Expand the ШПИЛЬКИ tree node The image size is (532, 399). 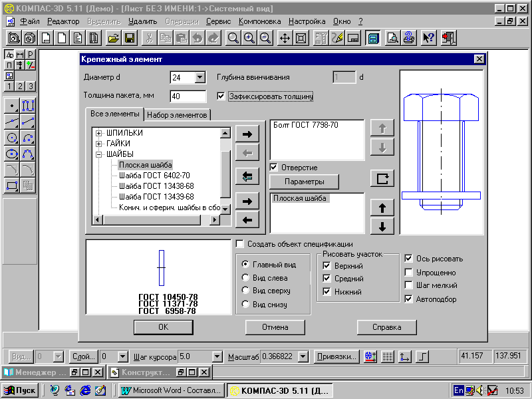pos(98,133)
